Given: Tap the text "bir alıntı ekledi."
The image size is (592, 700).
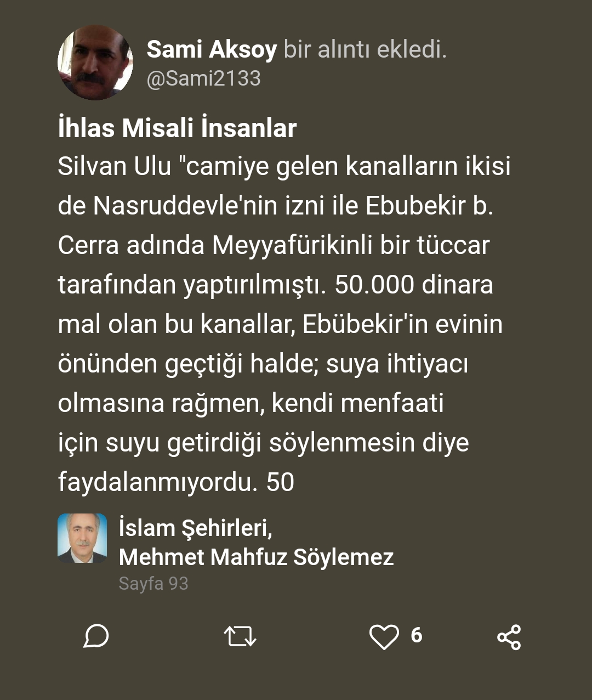Looking at the screenshot, I should tap(365, 50).
